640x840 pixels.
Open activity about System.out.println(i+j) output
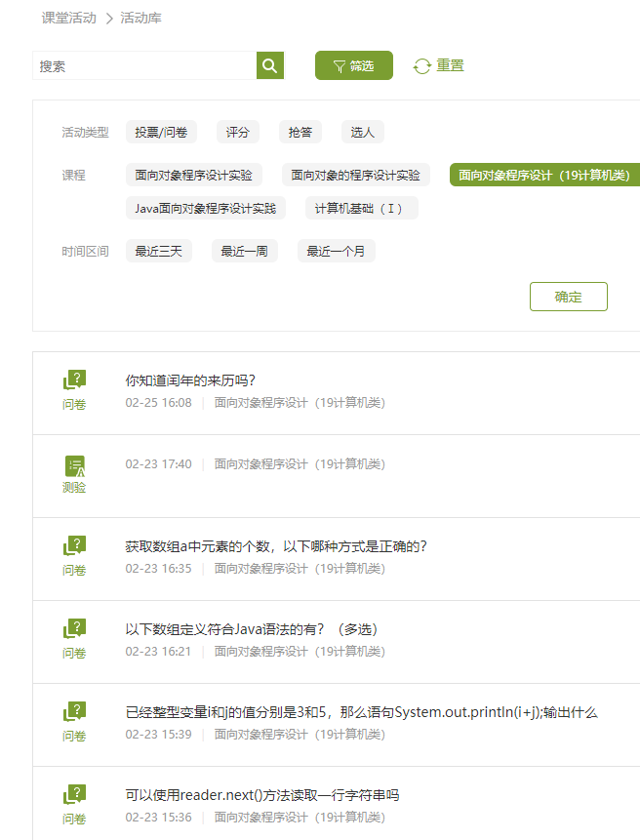(362, 712)
